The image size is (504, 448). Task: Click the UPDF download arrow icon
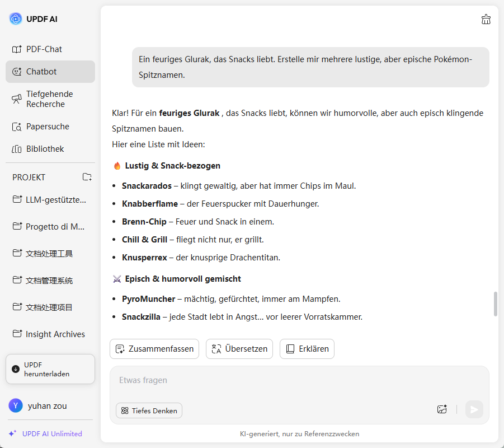16,369
